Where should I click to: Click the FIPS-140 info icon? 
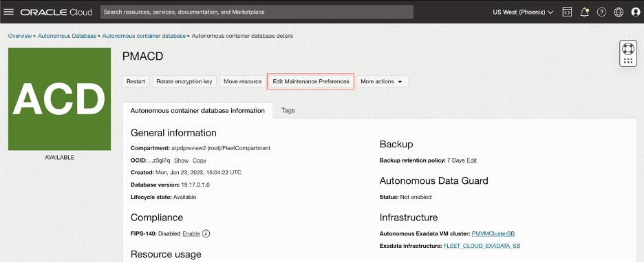click(206, 233)
